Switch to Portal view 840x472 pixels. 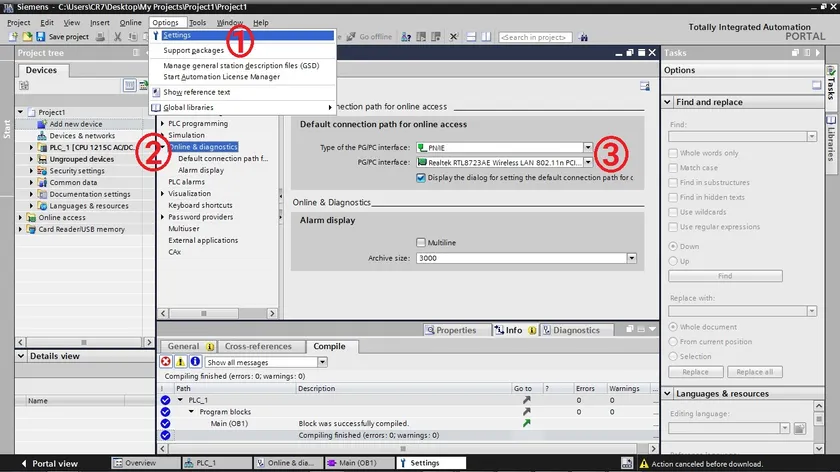[x=49, y=463]
